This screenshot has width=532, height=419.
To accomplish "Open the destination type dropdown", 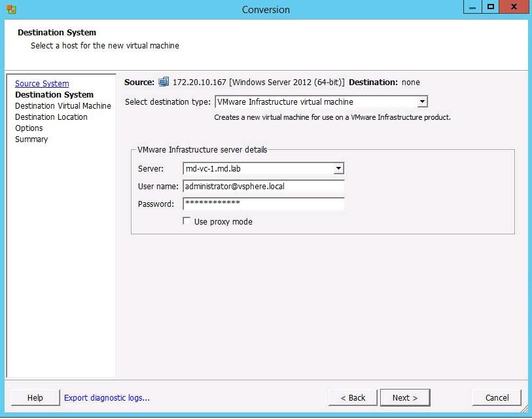I will [421, 101].
